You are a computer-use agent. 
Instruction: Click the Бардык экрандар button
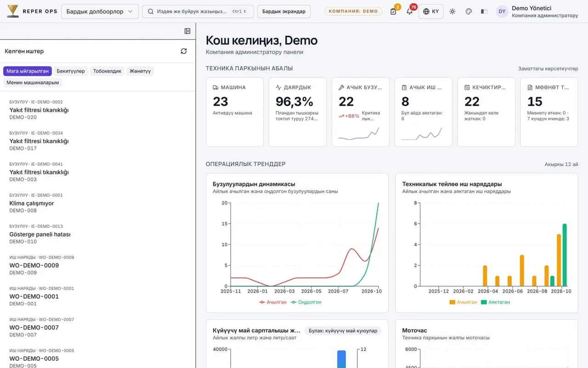coord(284,11)
